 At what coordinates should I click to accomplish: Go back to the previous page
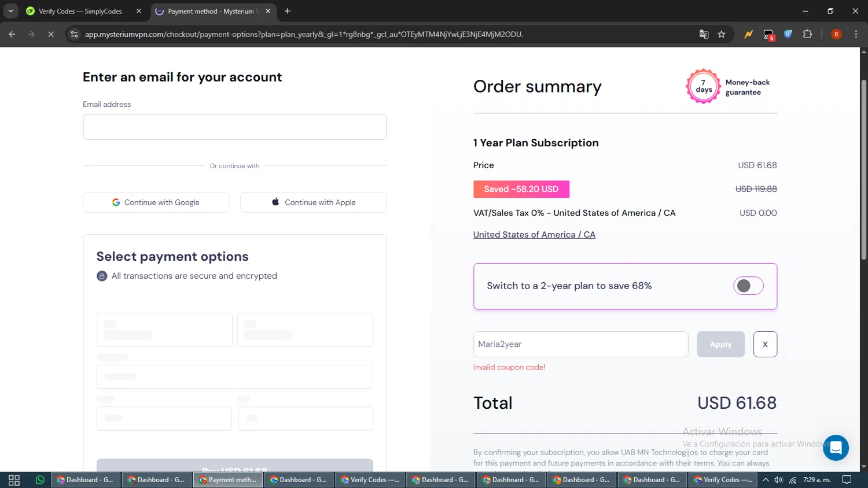tap(12, 34)
